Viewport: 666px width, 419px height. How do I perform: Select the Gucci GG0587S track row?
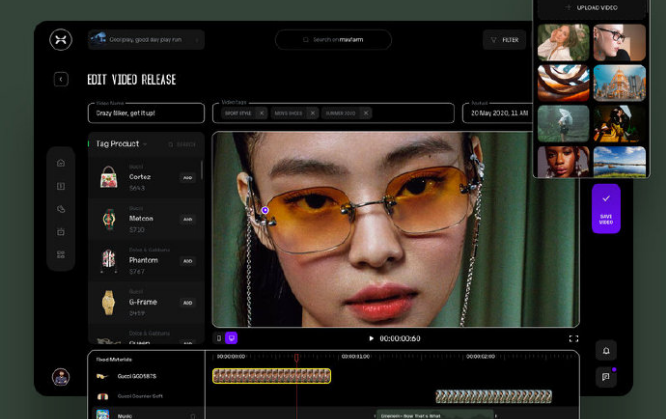tap(147, 376)
